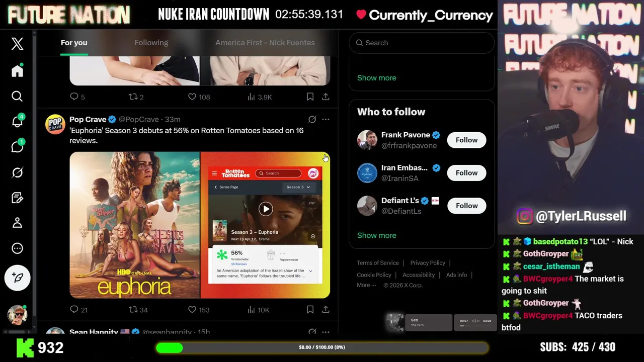
Task: Click the Search input field
Action: click(422, 43)
